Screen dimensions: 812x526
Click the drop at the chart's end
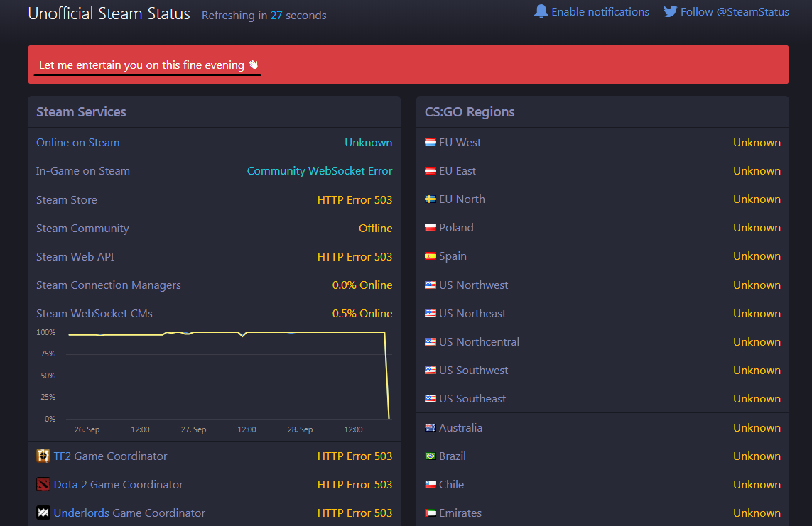tap(387, 376)
